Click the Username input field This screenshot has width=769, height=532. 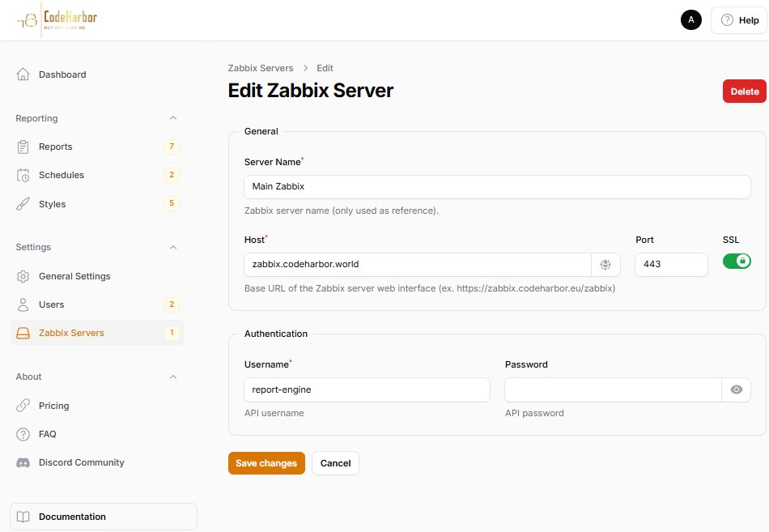point(367,389)
